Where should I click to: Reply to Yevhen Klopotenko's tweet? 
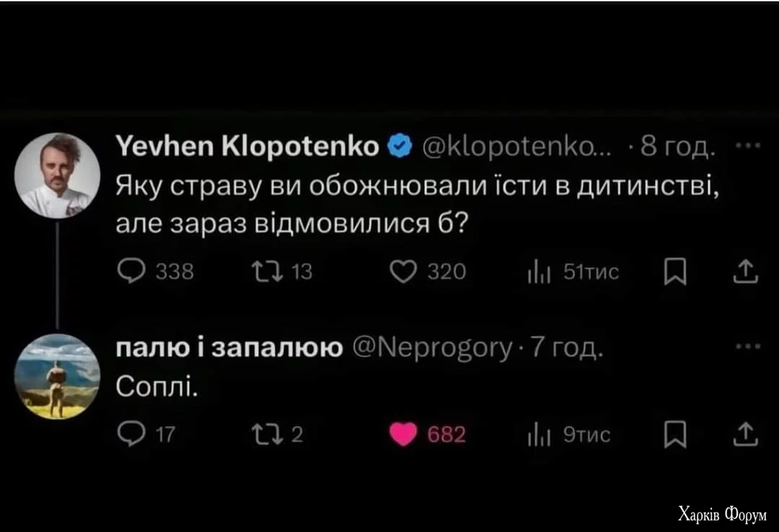pos(130,271)
